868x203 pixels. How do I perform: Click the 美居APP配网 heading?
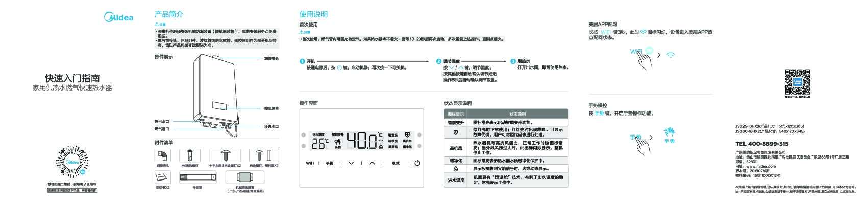[x=603, y=24]
